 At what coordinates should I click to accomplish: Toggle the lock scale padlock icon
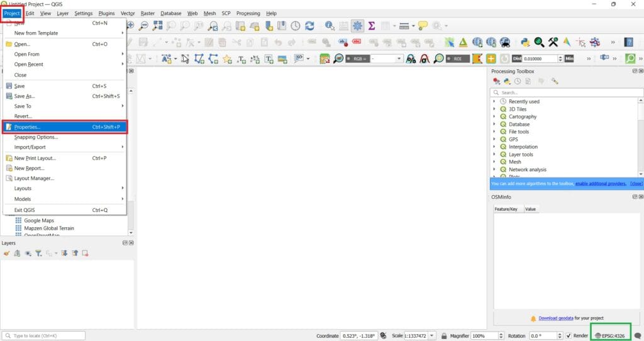444,336
